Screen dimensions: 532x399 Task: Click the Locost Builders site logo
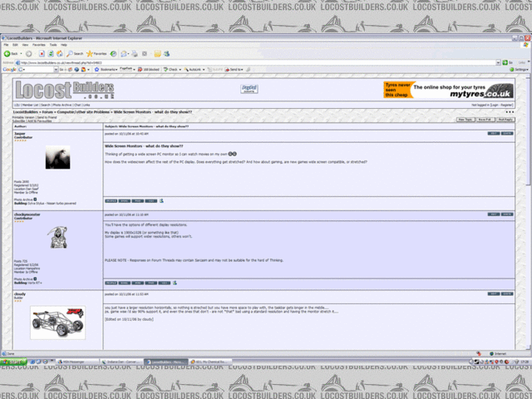65,90
